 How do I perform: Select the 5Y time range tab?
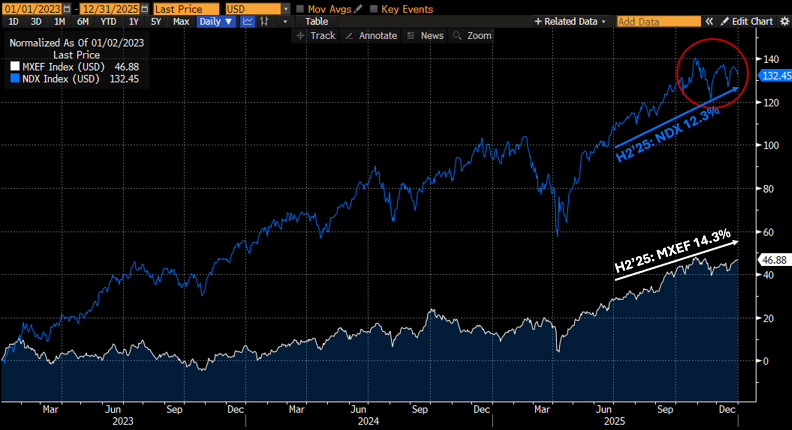(155, 21)
